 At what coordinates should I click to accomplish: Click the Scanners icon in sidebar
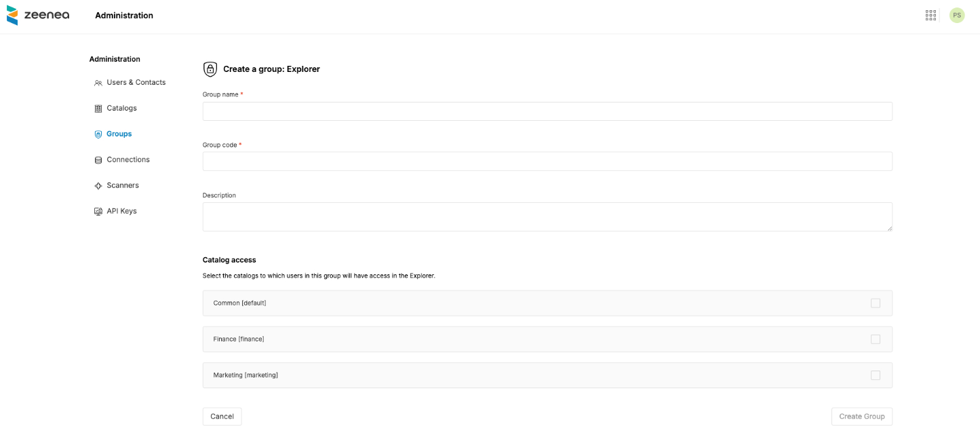click(98, 186)
